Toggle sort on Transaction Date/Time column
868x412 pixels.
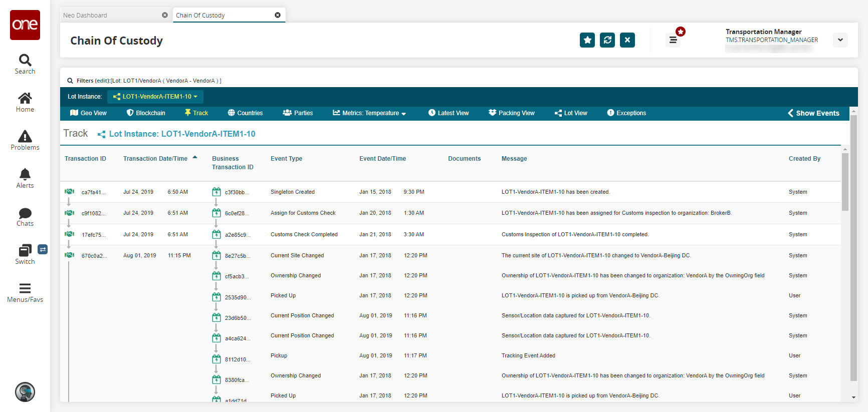coord(155,159)
